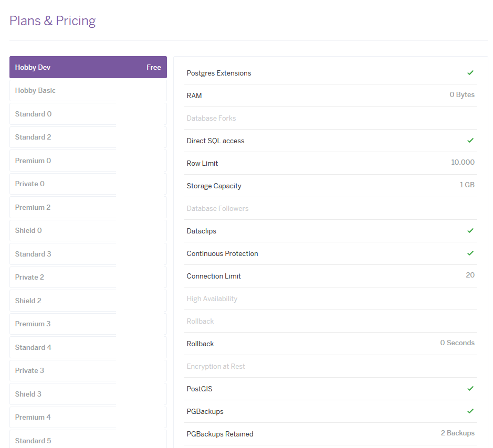This screenshot has height=448, width=493.
Task: Click the Postgres Extensions checkmark icon
Action: click(470, 72)
